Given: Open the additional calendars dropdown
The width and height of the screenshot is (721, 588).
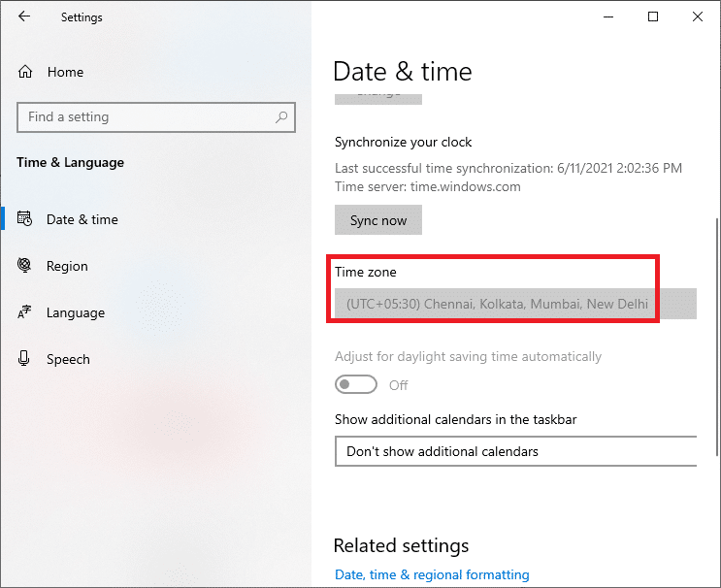Looking at the screenshot, I should pyautogui.click(x=515, y=451).
